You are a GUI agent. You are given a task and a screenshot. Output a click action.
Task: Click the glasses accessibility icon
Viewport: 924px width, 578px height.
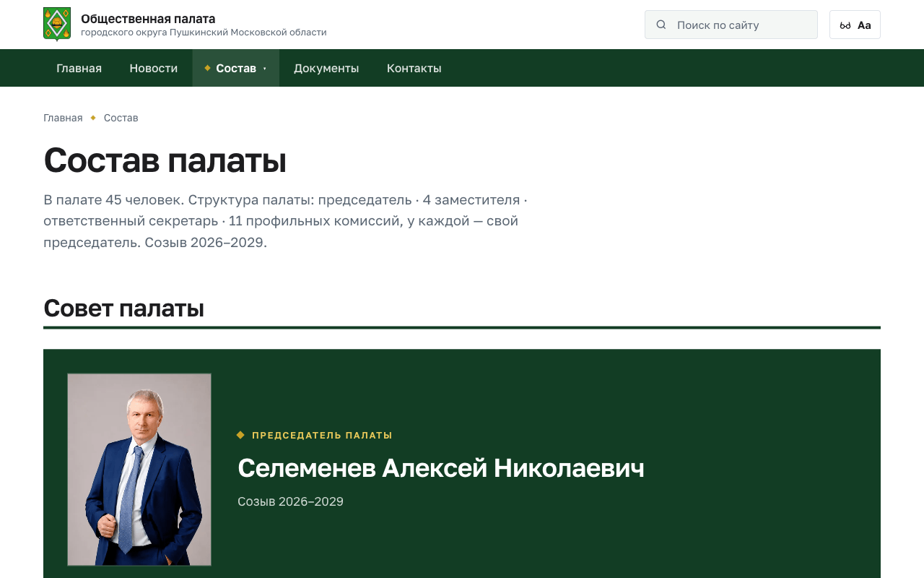(845, 25)
